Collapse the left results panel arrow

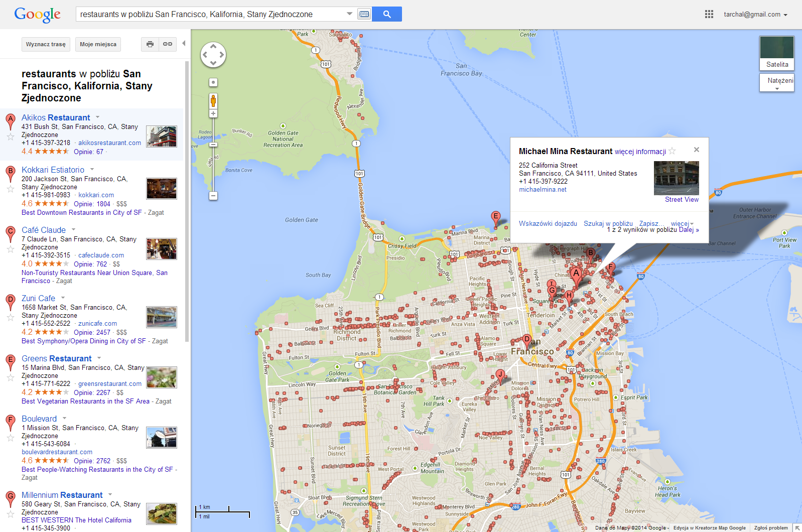184,44
